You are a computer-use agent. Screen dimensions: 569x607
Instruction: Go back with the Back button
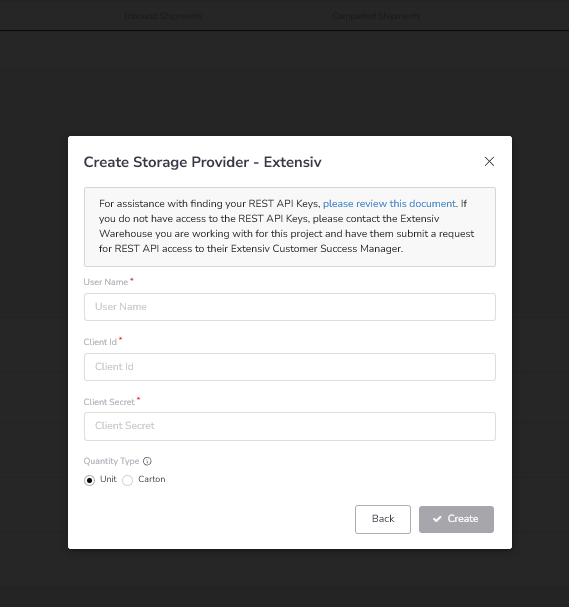tap(383, 519)
